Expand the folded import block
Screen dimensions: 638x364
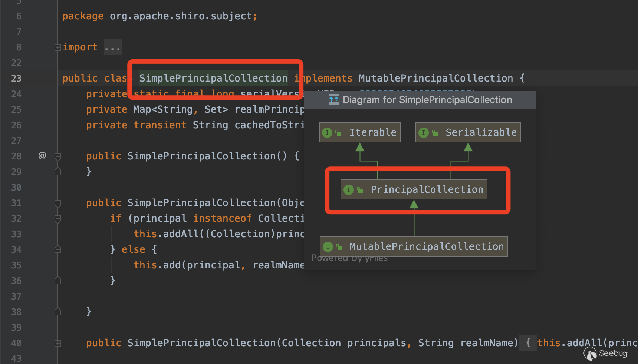[x=57, y=47]
